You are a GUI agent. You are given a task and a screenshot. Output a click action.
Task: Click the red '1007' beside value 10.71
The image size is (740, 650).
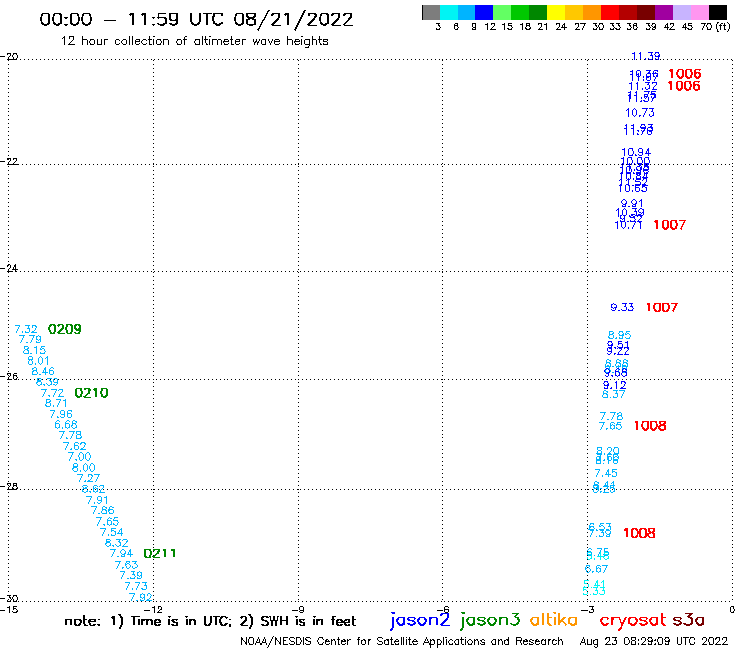pyautogui.click(x=669, y=225)
